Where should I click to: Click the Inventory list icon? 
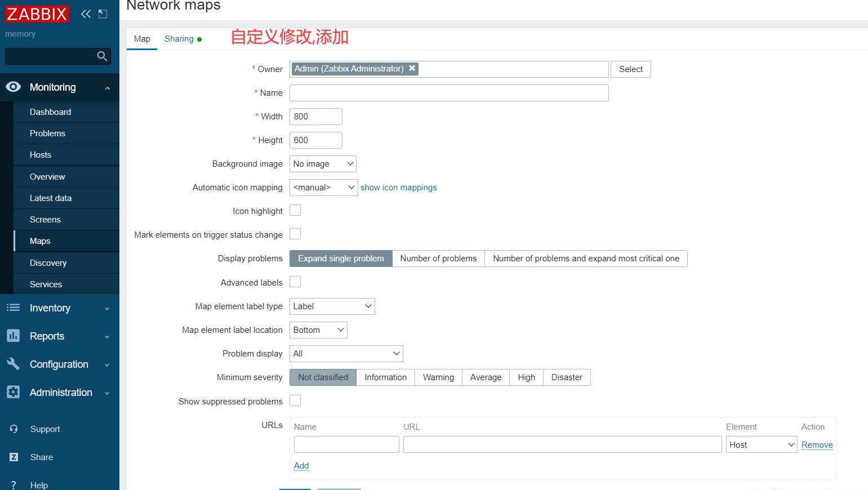pos(13,308)
